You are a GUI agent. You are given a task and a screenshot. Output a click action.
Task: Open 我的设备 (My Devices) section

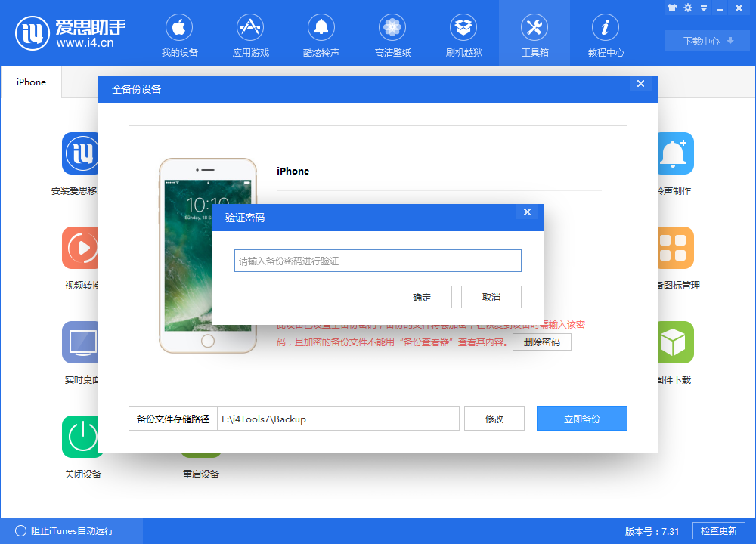[x=179, y=34]
